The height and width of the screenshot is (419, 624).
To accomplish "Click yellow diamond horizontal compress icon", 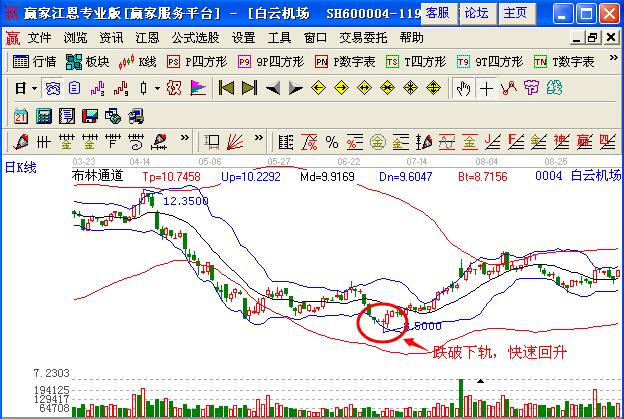I will [387, 88].
